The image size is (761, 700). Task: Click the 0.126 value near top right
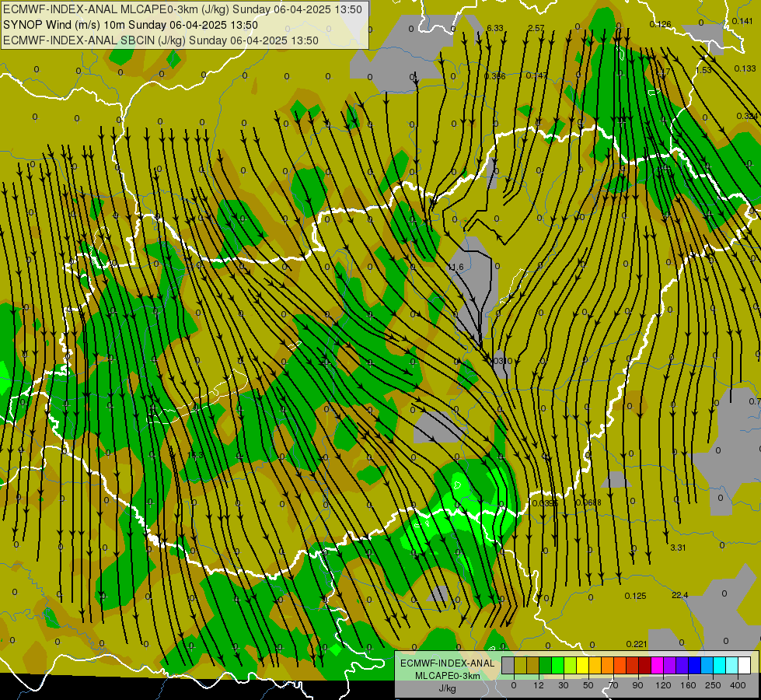click(x=660, y=24)
